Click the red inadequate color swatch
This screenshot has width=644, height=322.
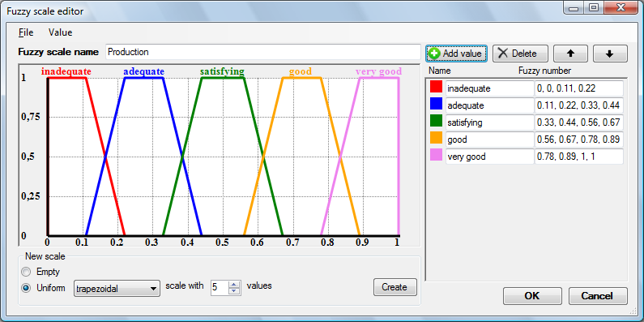pos(436,87)
